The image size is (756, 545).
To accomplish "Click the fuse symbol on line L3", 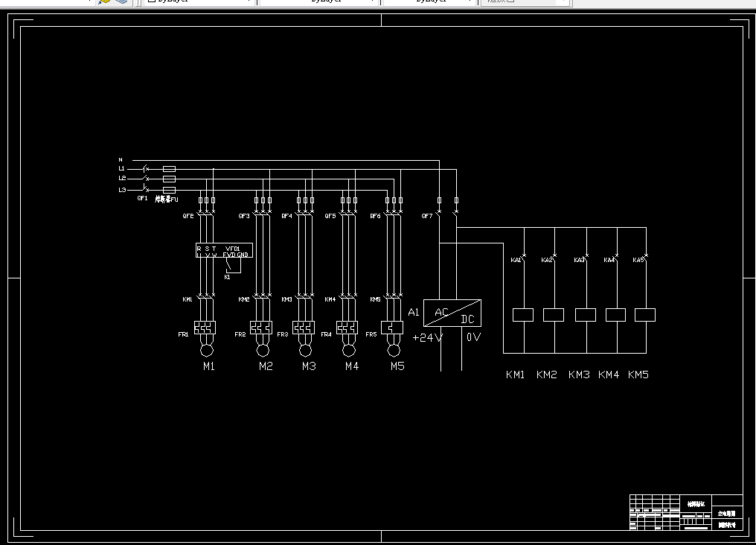I will pyautogui.click(x=169, y=190).
